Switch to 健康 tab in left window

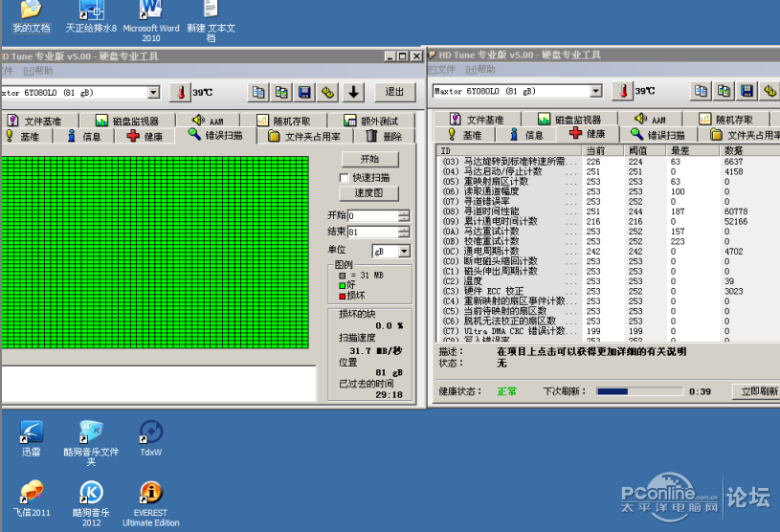(x=145, y=136)
